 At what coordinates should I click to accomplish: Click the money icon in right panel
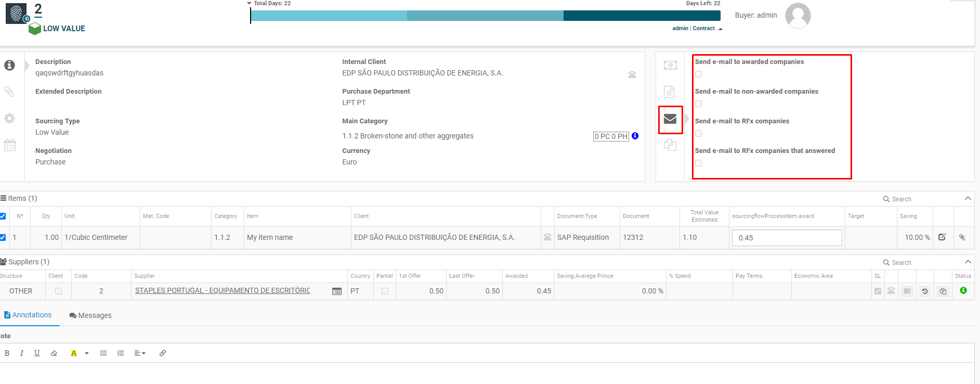pyautogui.click(x=670, y=65)
